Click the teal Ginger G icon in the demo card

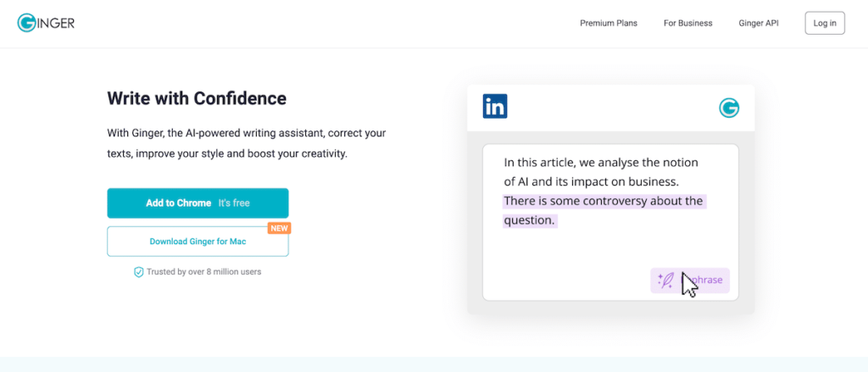tap(729, 108)
